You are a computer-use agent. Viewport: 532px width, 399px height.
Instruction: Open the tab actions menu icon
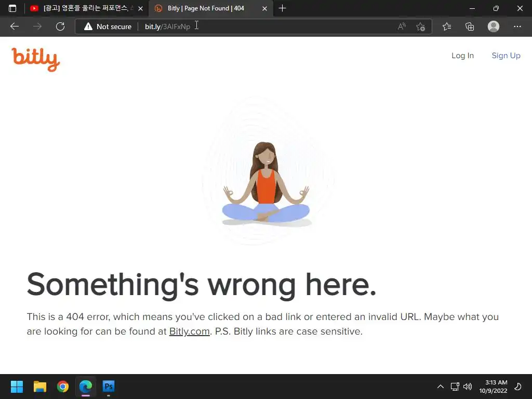click(12, 8)
